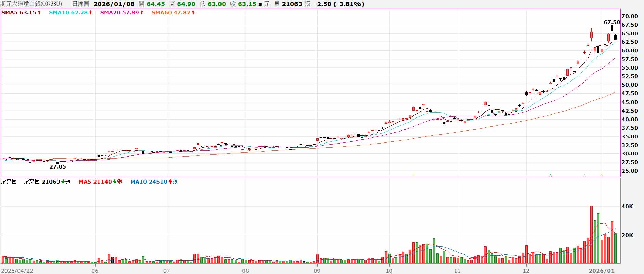Click the 67.50 high price annotation

point(611,22)
